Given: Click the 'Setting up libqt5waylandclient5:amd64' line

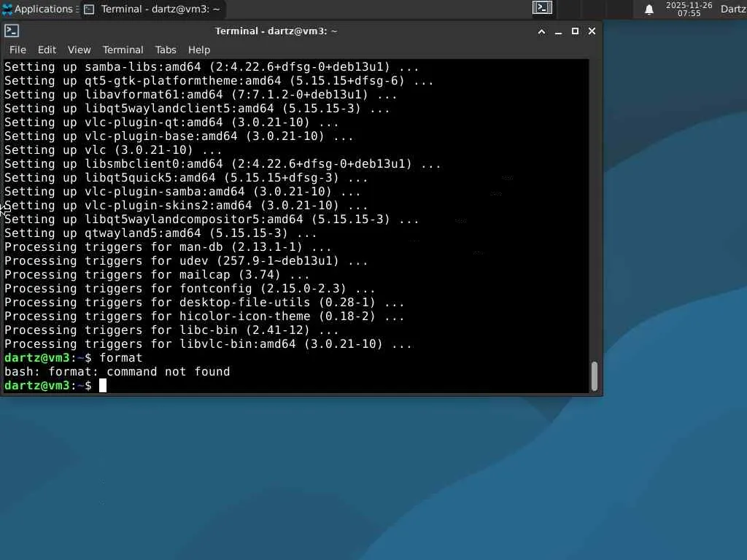Looking at the screenshot, I should (197, 109).
